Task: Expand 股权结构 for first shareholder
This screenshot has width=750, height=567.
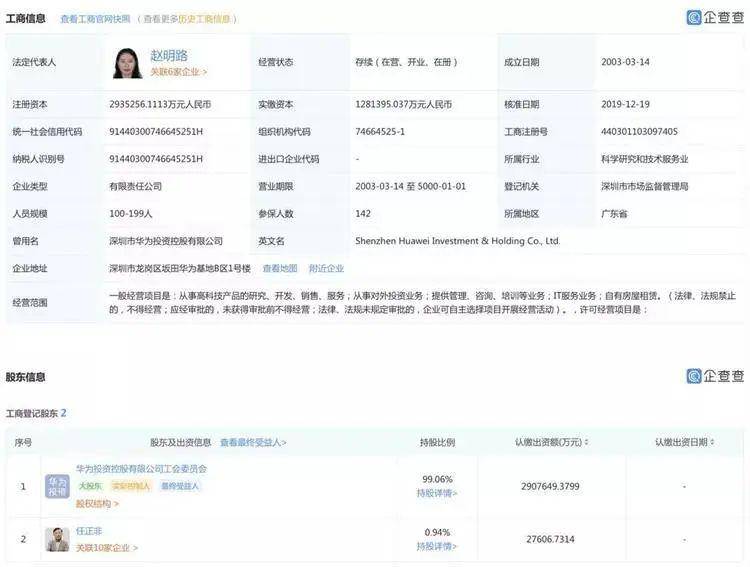Action: point(97,503)
